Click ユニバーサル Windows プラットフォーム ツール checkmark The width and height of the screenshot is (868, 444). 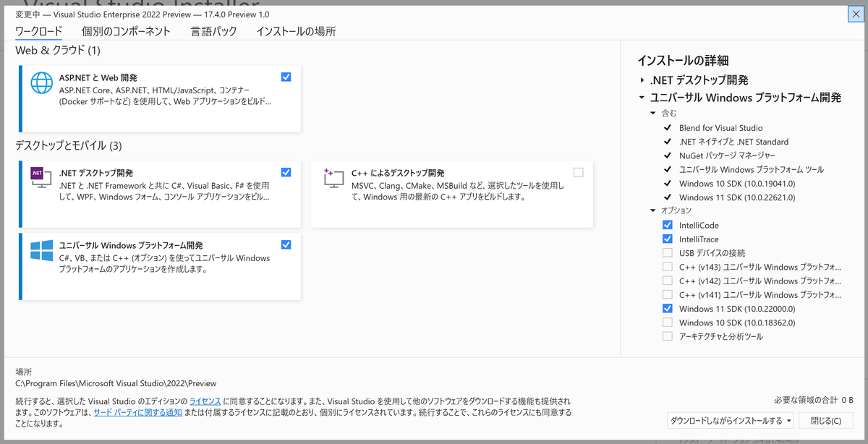tap(667, 169)
